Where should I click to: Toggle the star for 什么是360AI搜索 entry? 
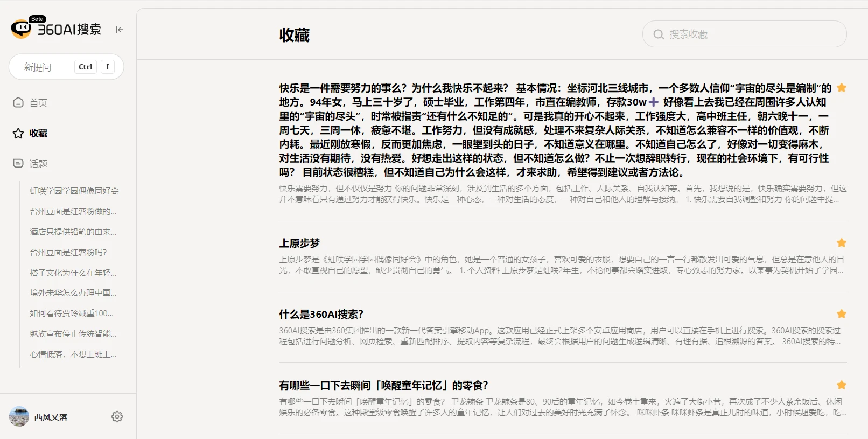(842, 314)
